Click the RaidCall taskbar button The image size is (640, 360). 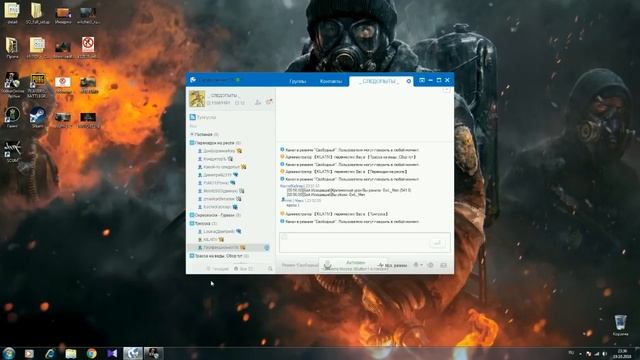tap(133, 353)
